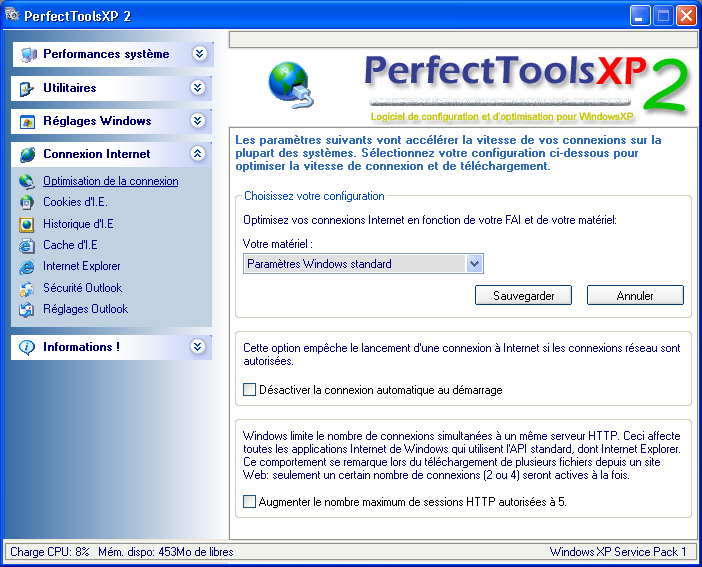The width and height of the screenshot is (702, 567).
Task: Close the PerfectToolsXP 2 window
Action: pyautogui.click(x=686, y=16)
